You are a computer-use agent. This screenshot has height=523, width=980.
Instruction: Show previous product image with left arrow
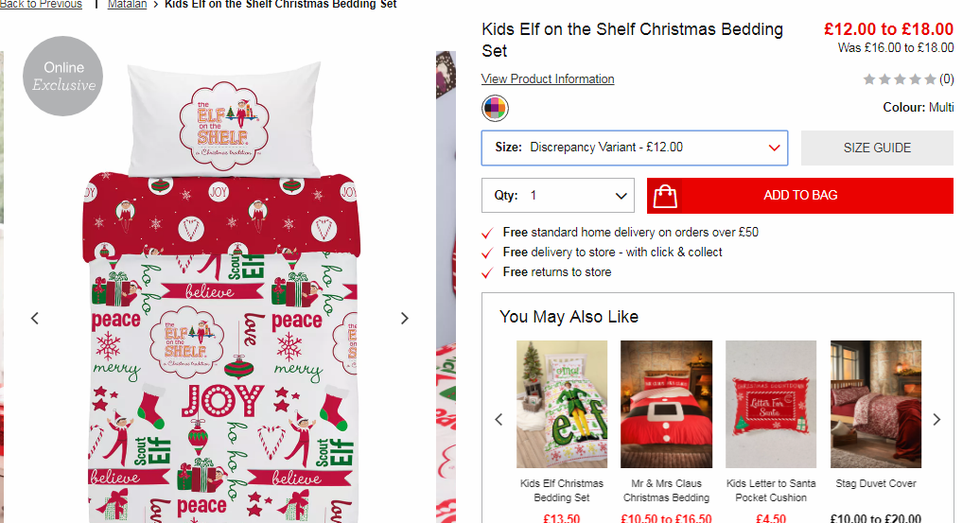tap(35, 318)
